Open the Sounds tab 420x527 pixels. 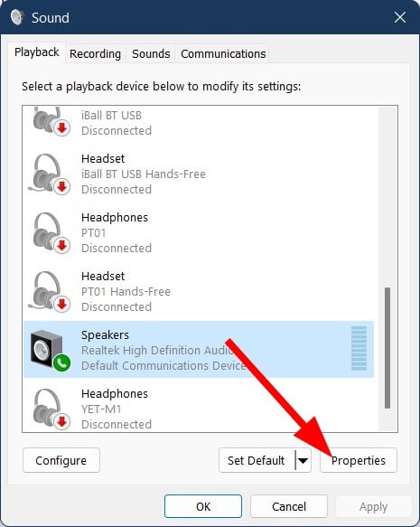tap(151, 53)
